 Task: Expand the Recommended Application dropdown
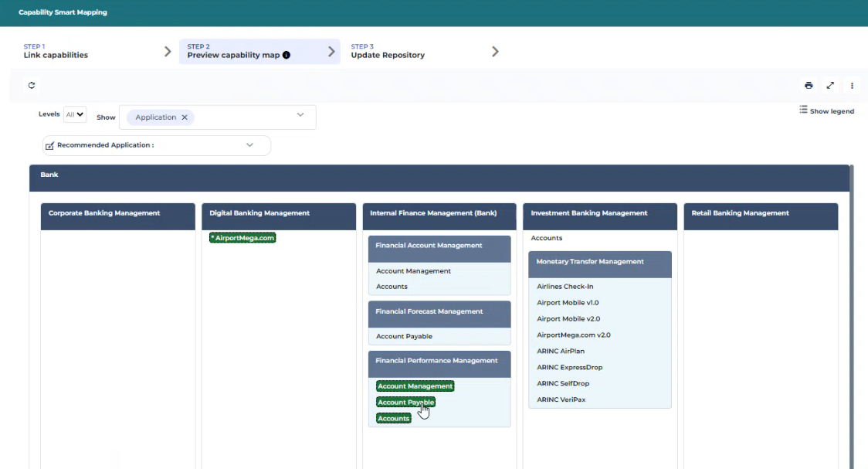249,145
